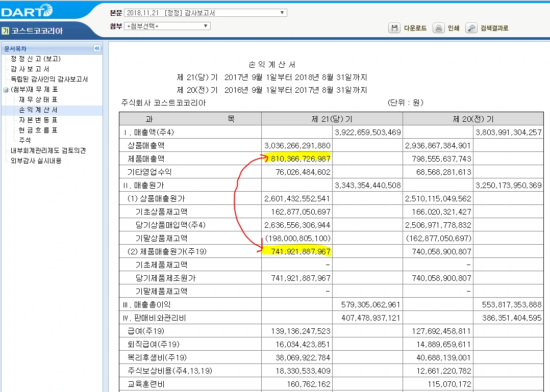Open 독립된 감사인의 감사보고서

click(49, 79)
